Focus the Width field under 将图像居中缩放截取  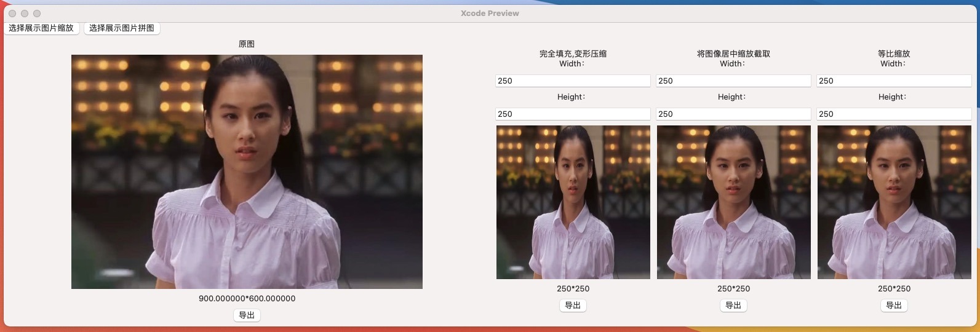pyautogui.click(x=733, y=81)
